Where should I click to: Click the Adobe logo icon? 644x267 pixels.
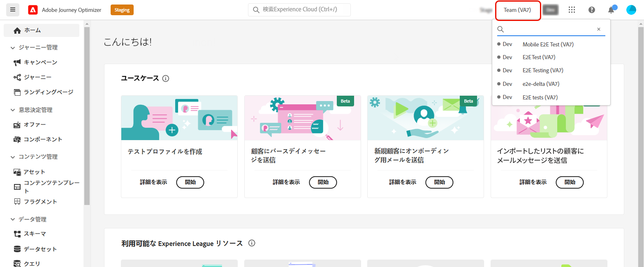click(x=33, y=10)
